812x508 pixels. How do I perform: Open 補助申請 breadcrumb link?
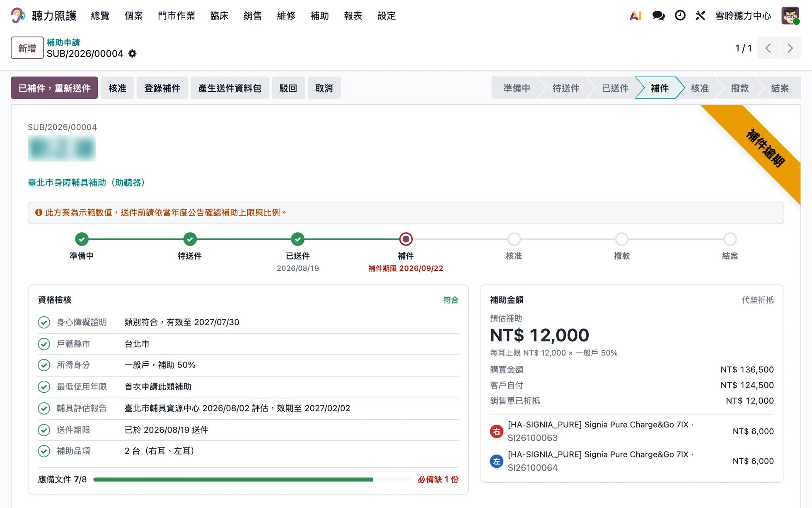(63, 42)
